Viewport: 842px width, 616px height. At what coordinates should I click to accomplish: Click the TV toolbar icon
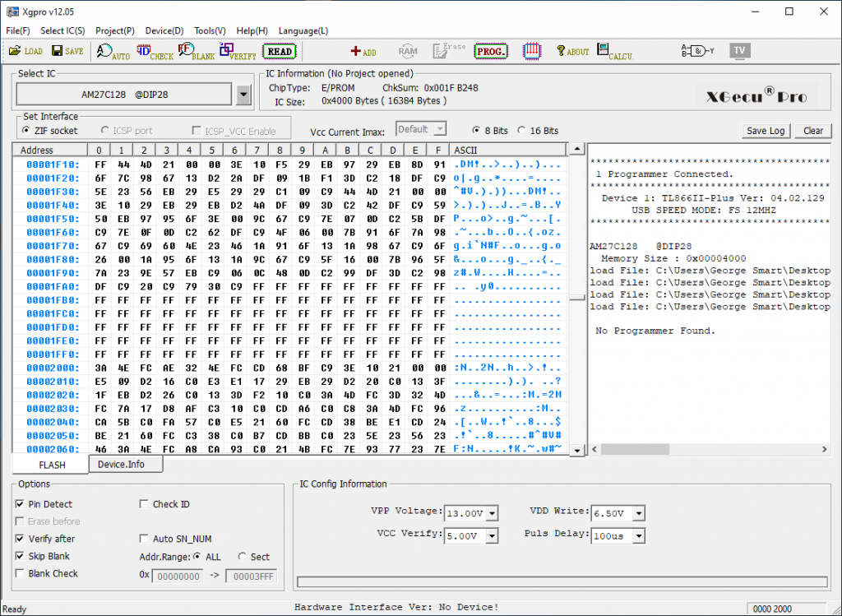739,51
